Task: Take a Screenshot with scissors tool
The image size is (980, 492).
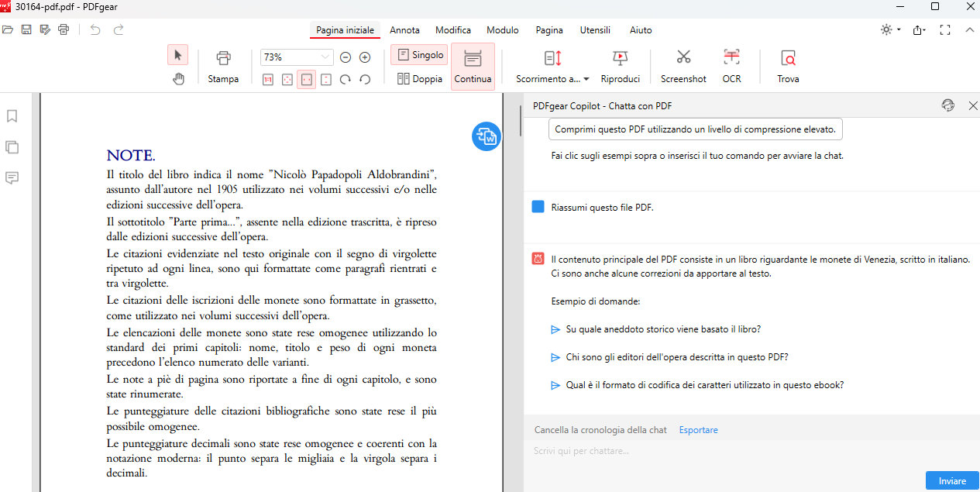Action: [683, 67]
